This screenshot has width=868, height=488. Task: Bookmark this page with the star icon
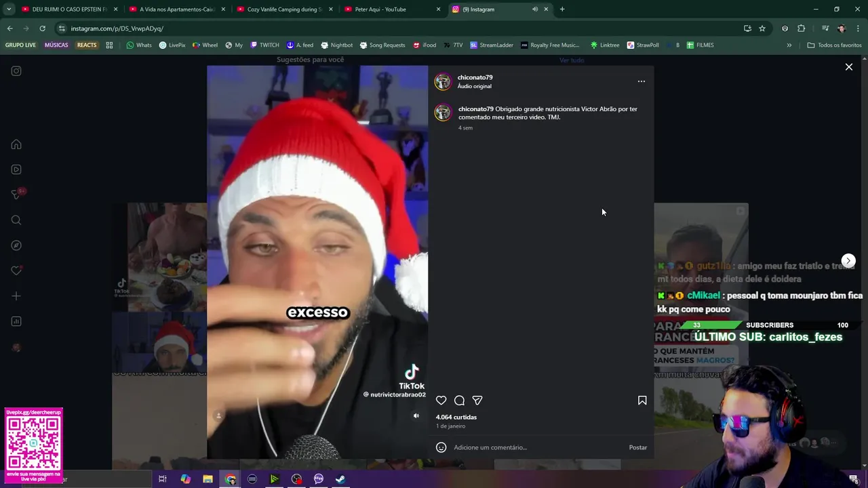point(762,28)
